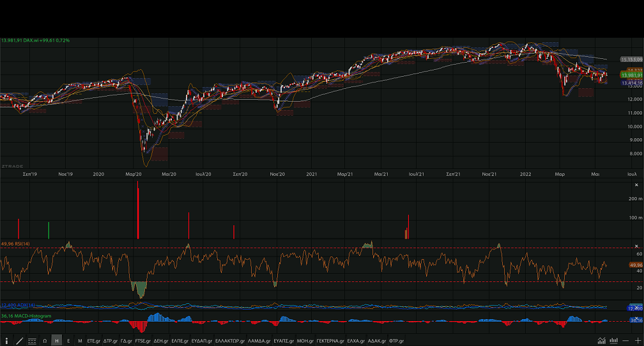Image resolution: width=644 pixels, height=346 pixels.
Task: Click the Μαρ'20 date axis label
Action: tap(133, 174)
